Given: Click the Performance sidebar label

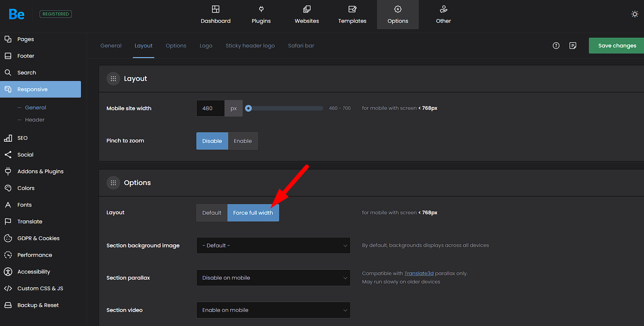Looking at the screenshot, I should tap(35, 255).
